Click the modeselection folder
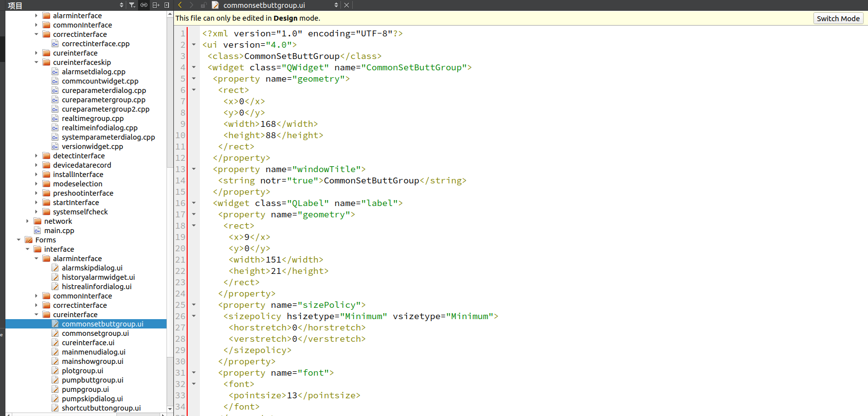Viewport: 868px width, 416px height. [78, 184]
